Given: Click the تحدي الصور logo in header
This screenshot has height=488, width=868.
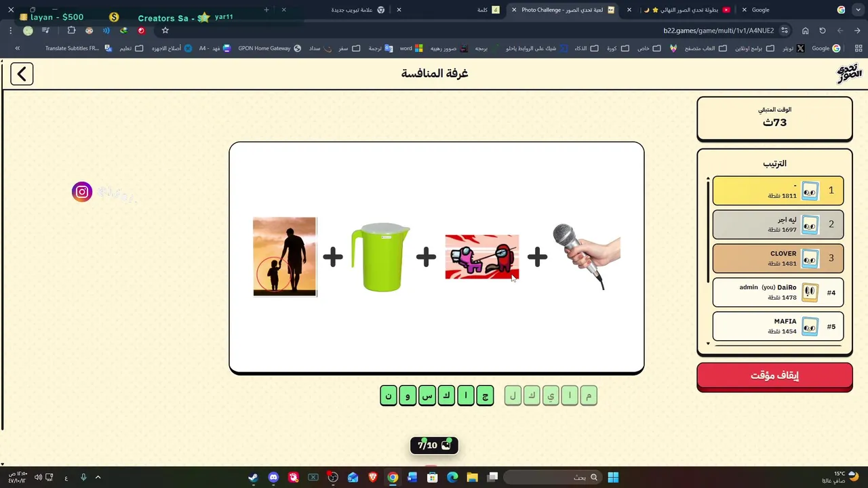Looking at the screenshot, I should click(849, 73).
